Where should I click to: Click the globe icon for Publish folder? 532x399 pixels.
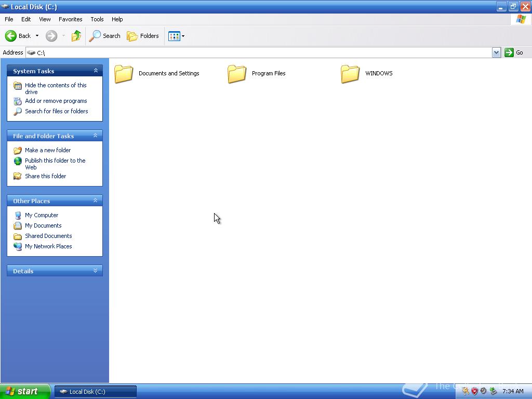pyautogui.click(x=18, y=161)
